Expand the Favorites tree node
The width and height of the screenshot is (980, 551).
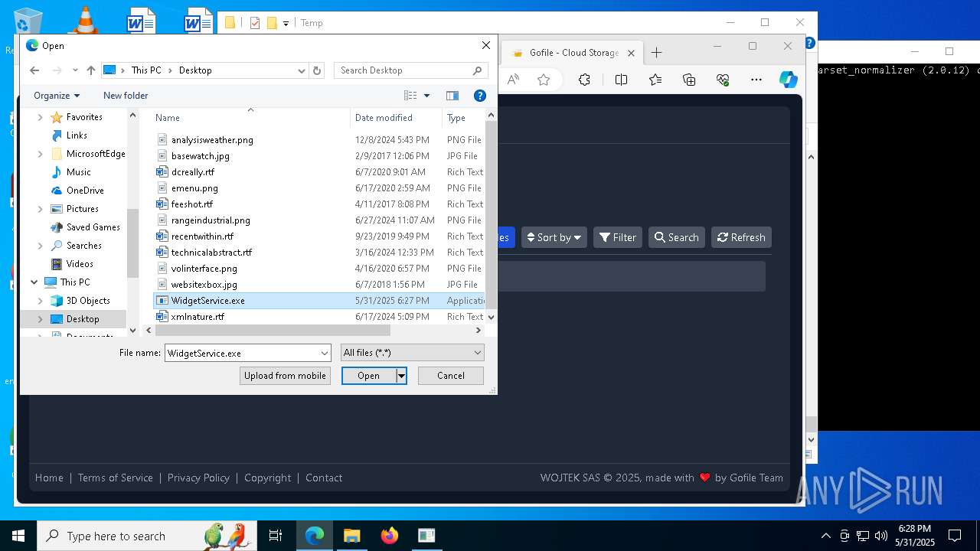pyautogui.click(x=40, y=117)
